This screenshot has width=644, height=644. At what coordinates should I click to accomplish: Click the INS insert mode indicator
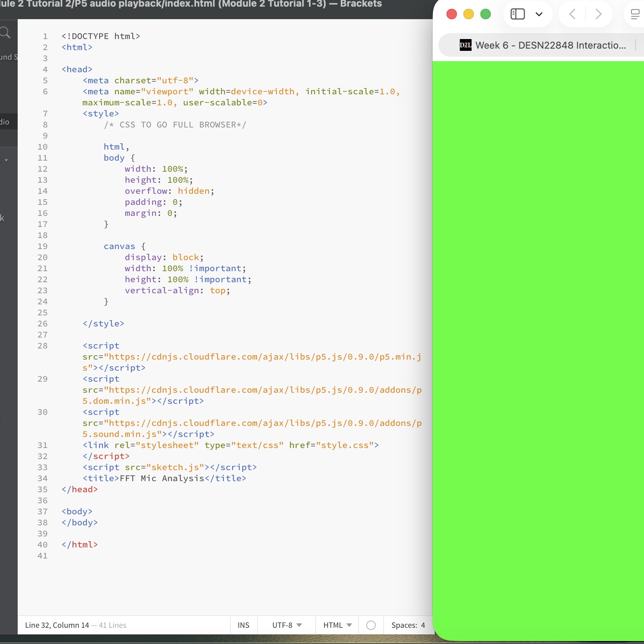tap(243, 625)
